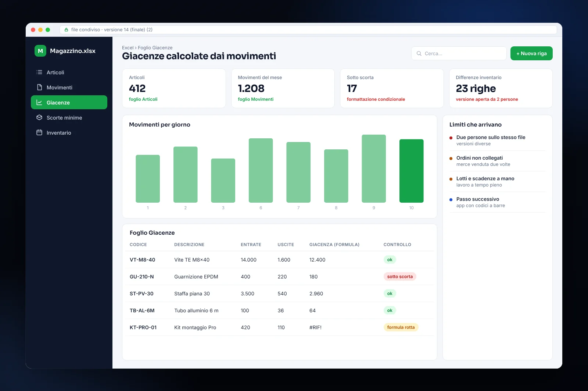Open the Inventario page

(69, 133)
